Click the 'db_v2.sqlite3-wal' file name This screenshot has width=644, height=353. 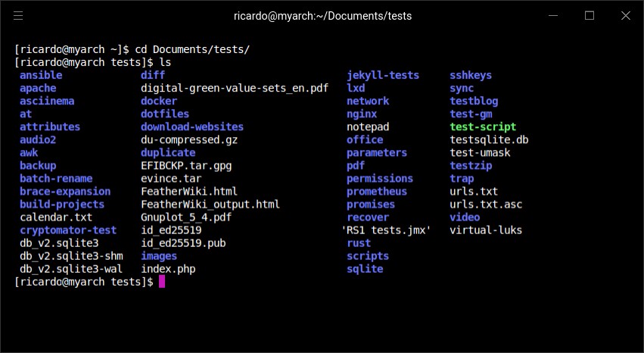71,269
